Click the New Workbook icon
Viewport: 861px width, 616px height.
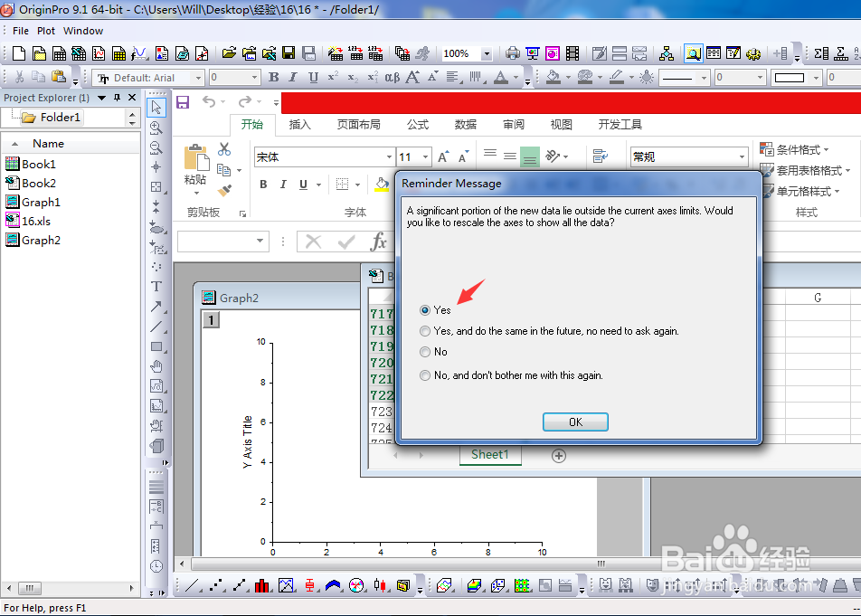59,53
